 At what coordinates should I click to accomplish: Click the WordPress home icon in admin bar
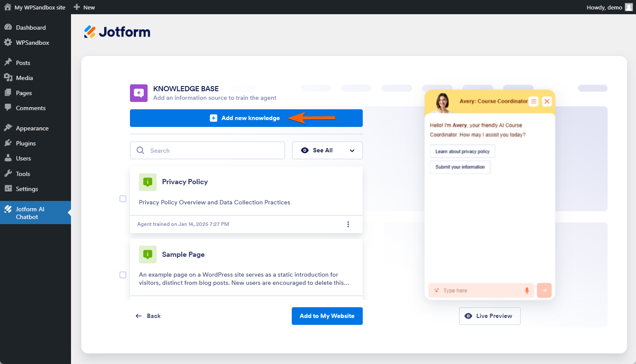pos(8,7)
